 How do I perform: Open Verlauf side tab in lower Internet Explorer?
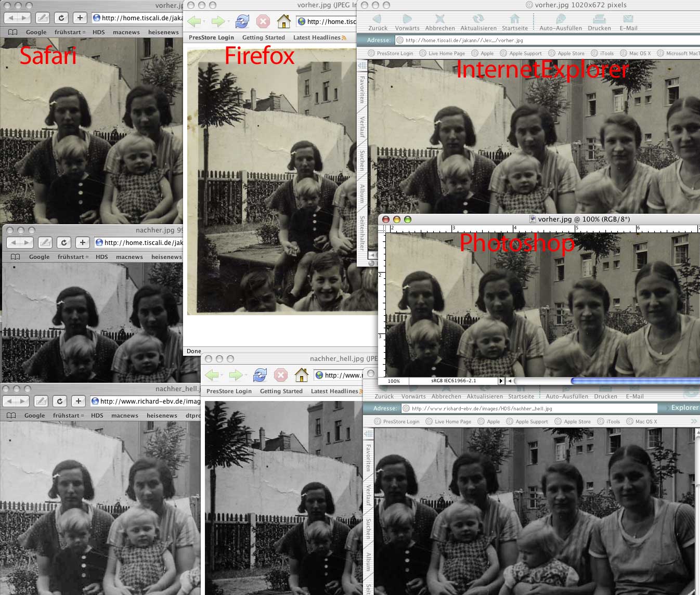coord(368,495)
